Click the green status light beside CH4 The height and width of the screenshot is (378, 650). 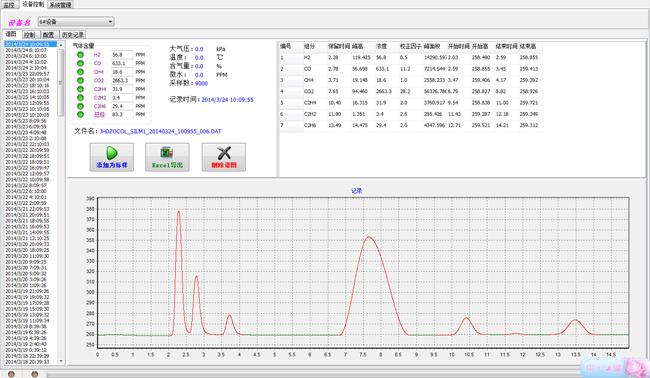80,72
